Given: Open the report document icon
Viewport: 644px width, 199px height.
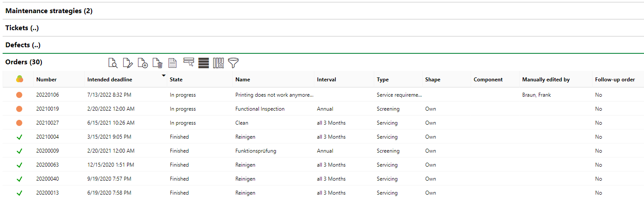Looking at the screenshot, I should click(x=172, y=63).
